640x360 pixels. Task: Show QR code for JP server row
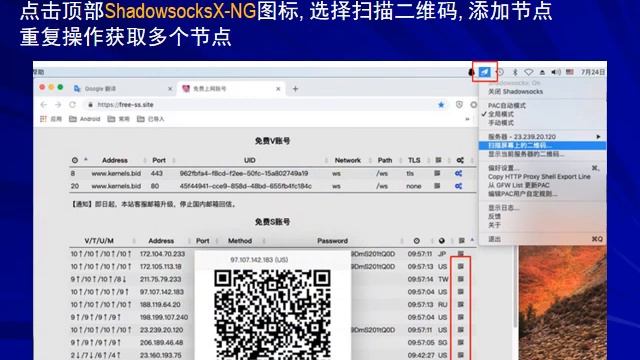[x=461, y=253]
